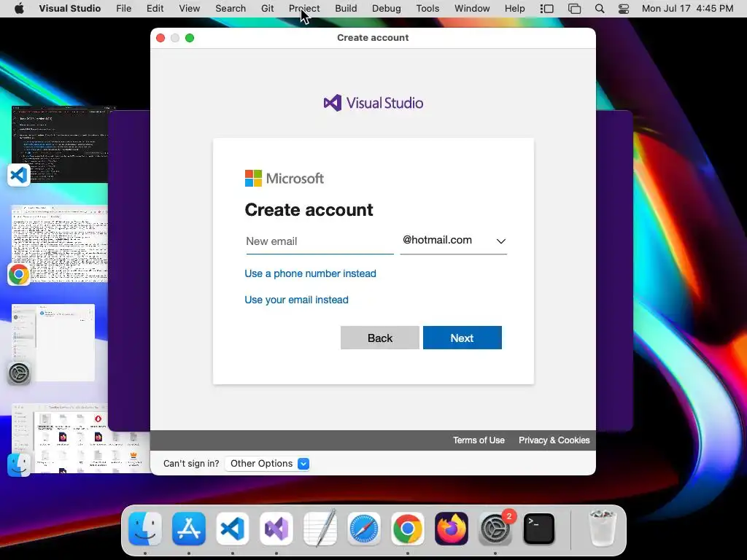Viewport: 747px width, 560px height.
Task: Zoom the Create account window with green button
Action: click(x=190, y=38)
